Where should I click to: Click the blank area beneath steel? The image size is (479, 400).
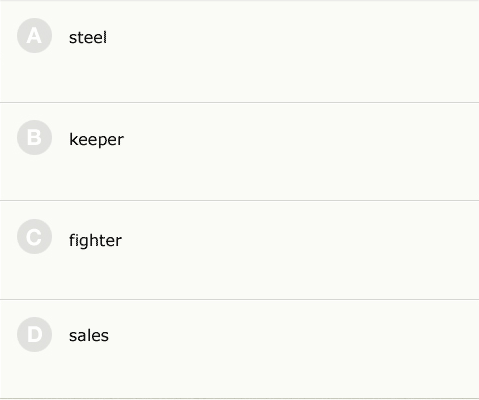coord(239,78)
